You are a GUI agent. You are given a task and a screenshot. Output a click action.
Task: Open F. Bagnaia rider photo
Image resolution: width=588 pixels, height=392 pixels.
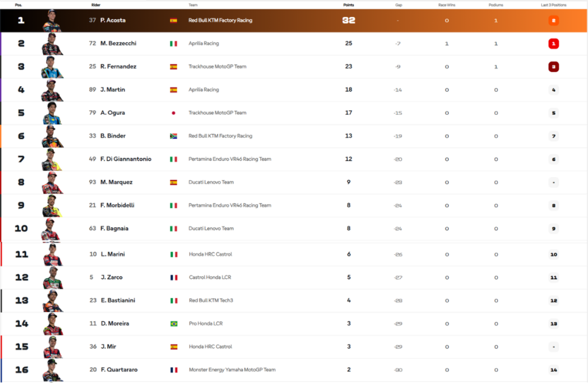[x=52, y=229]
